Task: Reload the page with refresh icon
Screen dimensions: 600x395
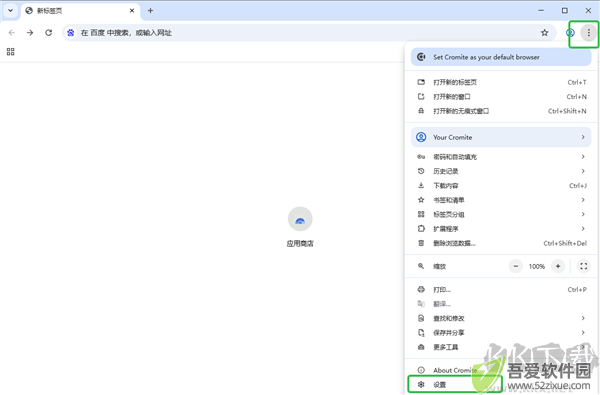Action: tap(48, 33)
